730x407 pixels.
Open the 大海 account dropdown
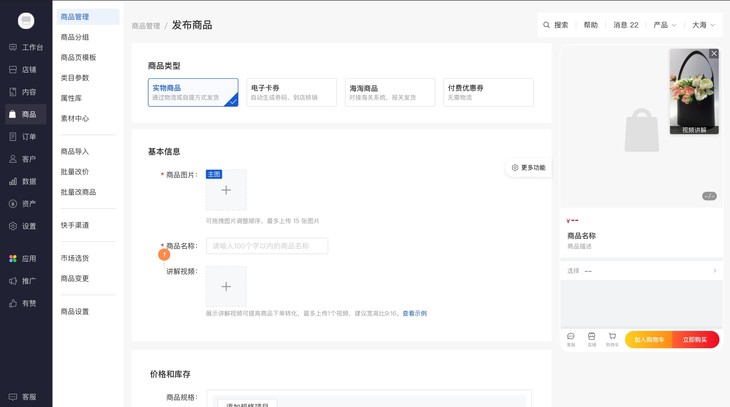(703, 25)
